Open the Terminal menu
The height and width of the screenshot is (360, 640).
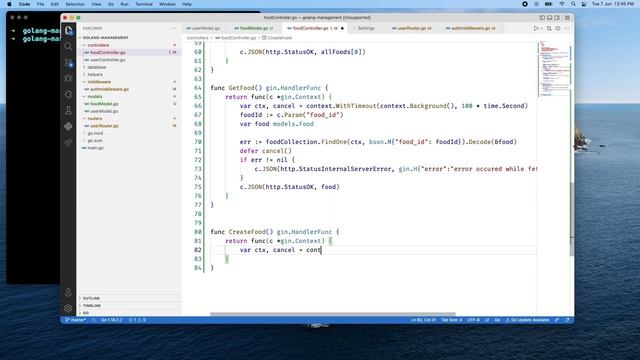point(144,4)
